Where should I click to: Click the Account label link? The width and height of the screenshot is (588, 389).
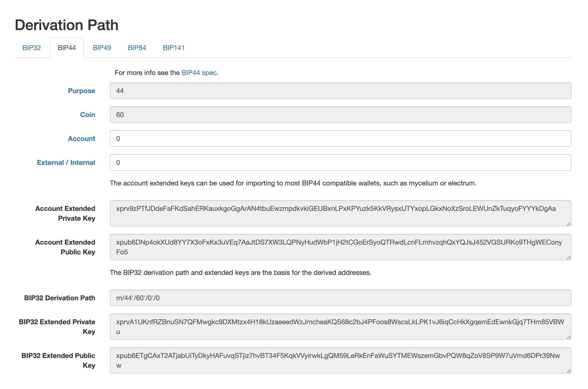click(82, 139)
